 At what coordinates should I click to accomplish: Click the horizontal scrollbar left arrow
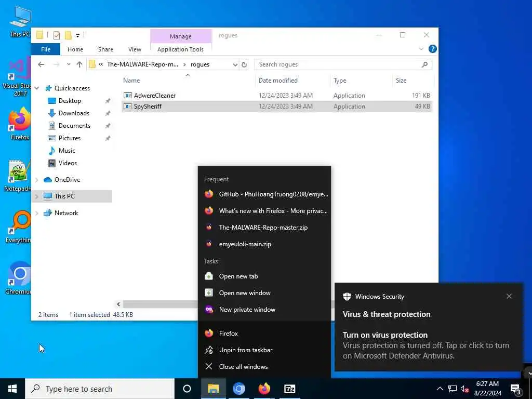(x=118, y=304)
